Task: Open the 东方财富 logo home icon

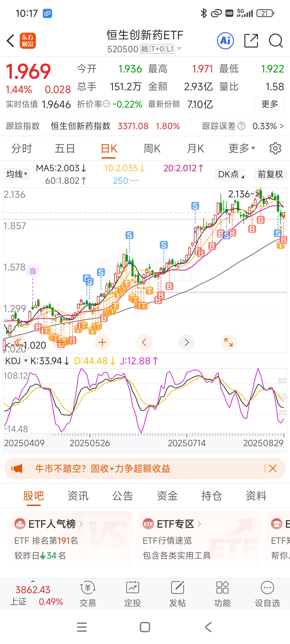Action: [x=28, y=41]
